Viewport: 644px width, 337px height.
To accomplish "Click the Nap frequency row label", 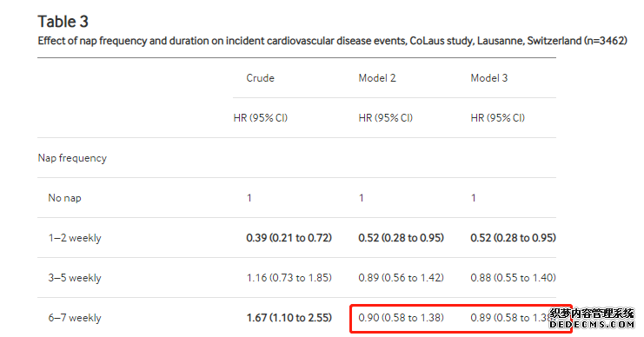I will [x=72, y=158].
